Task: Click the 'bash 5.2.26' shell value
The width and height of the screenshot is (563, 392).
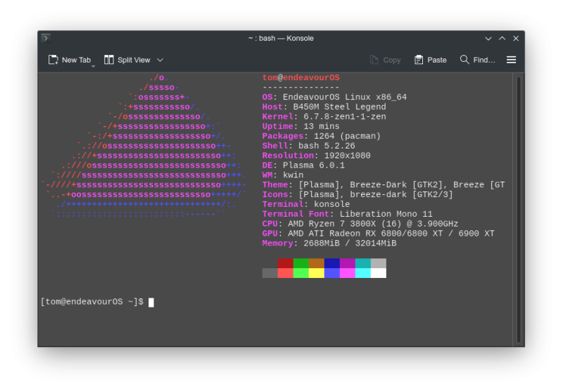Action: 327,146
